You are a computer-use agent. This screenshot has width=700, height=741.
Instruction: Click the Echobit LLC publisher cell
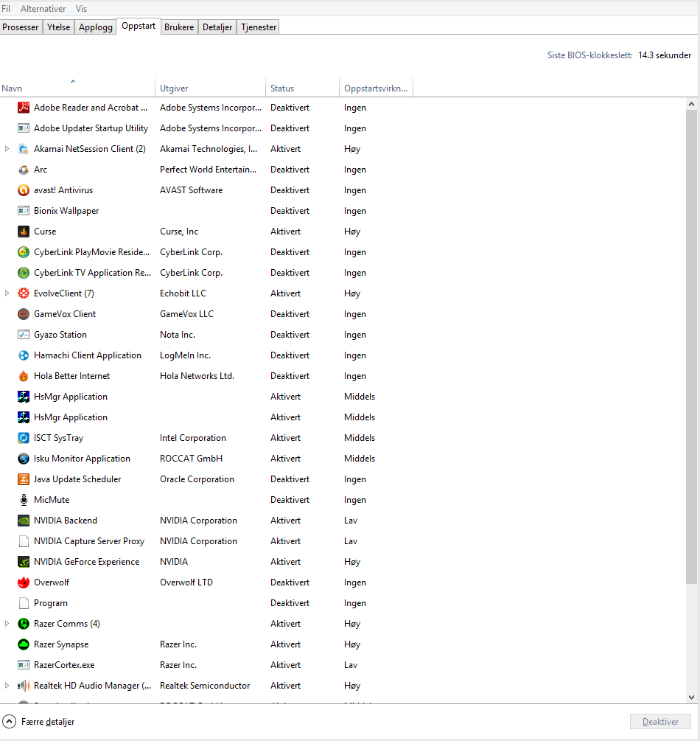(183, 293)
